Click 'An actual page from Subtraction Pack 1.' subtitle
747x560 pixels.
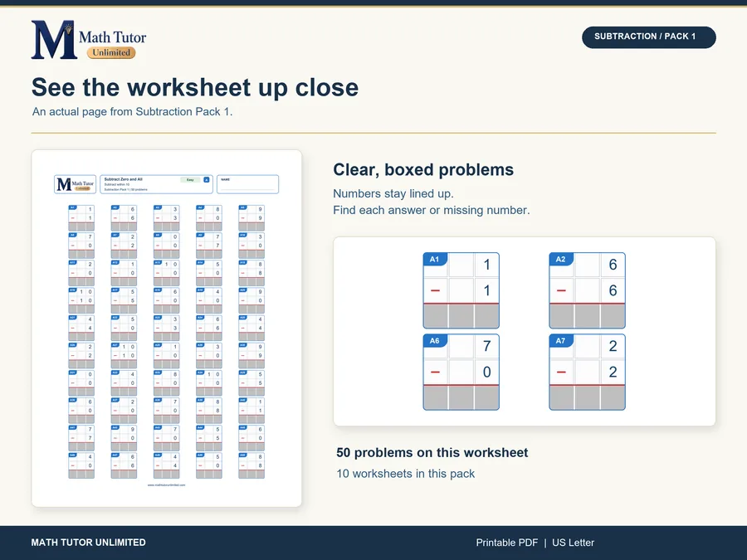(133, 112)
